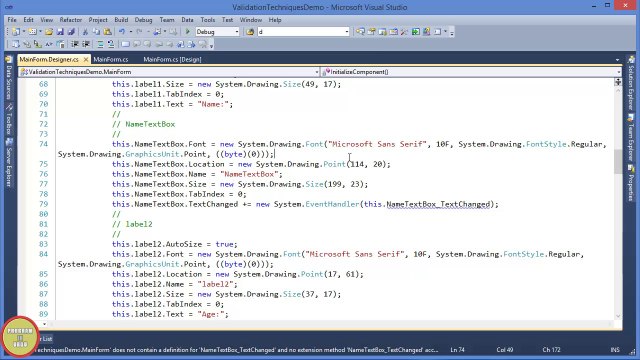The height and width of the screenshot is (360, 640).
Task: Click the Decrease Indent icon
Action: tap(75, 44)
